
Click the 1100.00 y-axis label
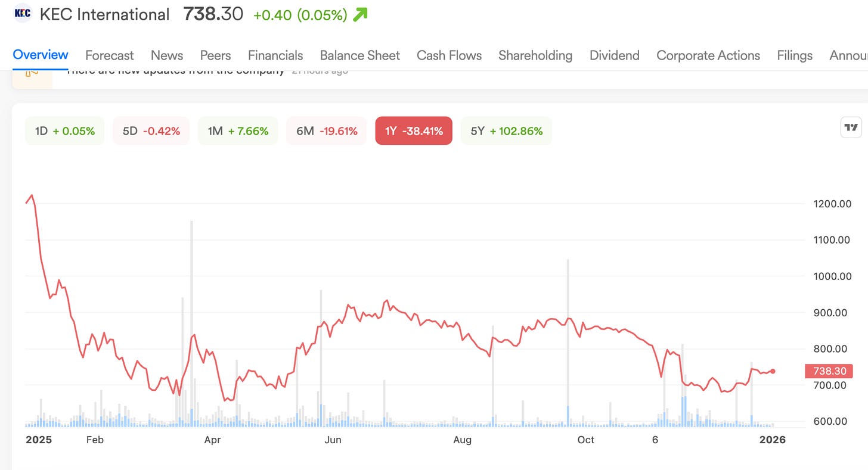point(832,240)
